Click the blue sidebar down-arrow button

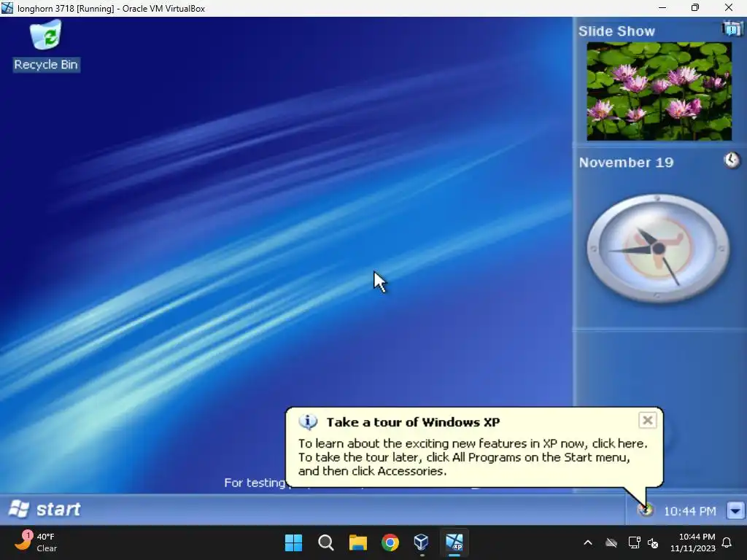click(x=735, y=510)
